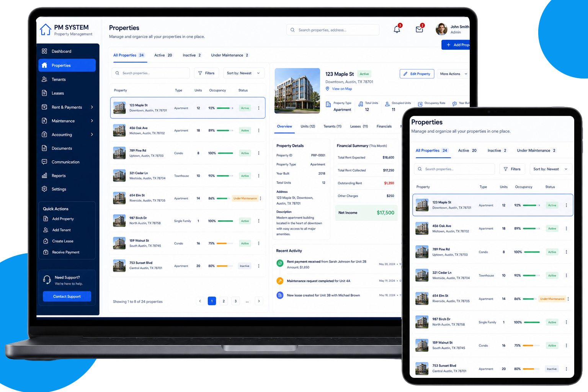Click the Receive Payment icon under Quick Actions
The image size is (588, 392).
coord(46,252)
